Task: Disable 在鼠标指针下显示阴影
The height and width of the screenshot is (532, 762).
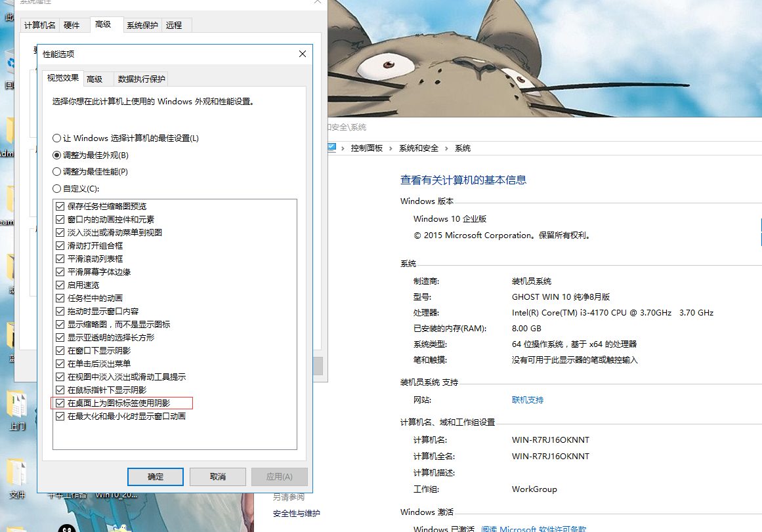Action: tap(60, 390)
